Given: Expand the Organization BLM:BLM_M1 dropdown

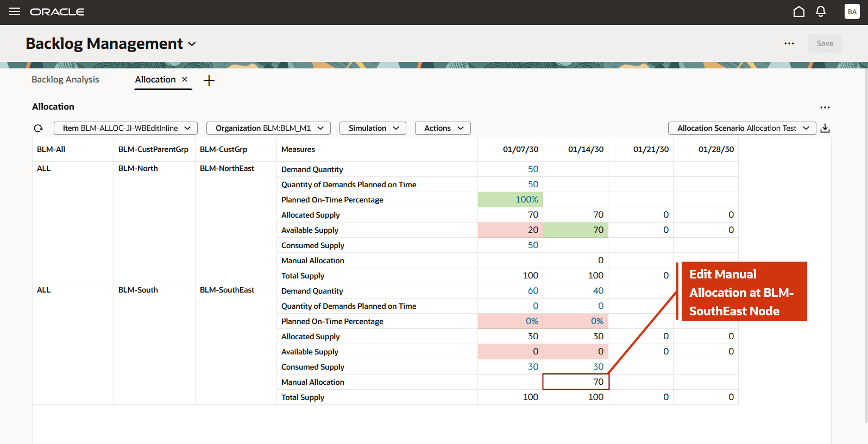Looking at the screenshot, I should [x=269, y=128].
